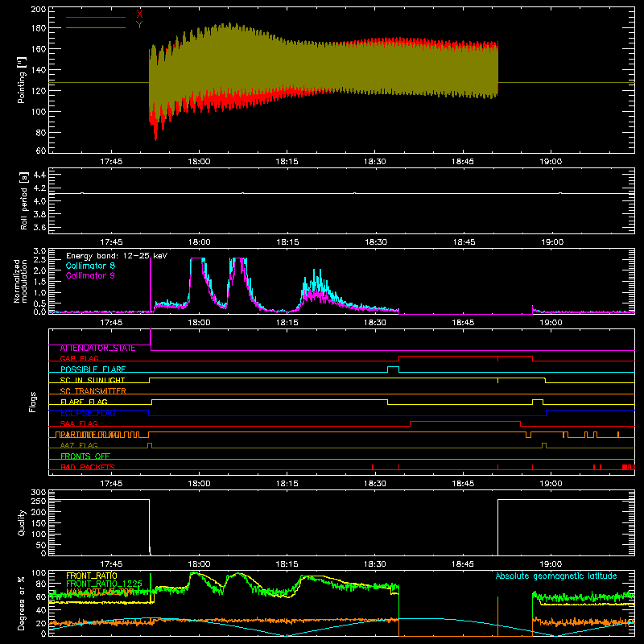Image resolution: width=644 pixels, height=644 pixels.
Task: Select the red "X" legend label
Action: 139,14
